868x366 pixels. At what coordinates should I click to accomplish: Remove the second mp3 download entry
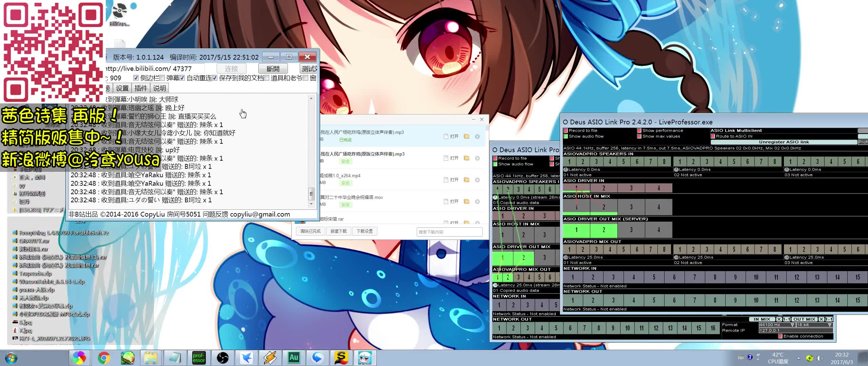477,158
